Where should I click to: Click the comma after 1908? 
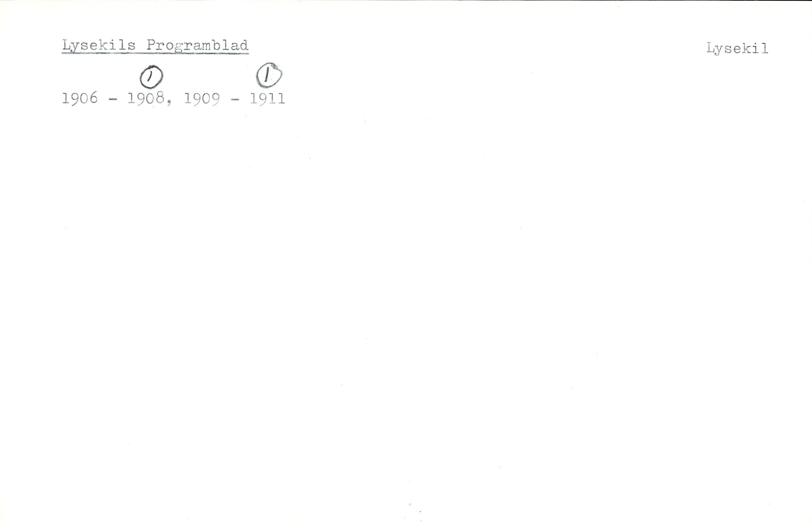click(168, 102)
